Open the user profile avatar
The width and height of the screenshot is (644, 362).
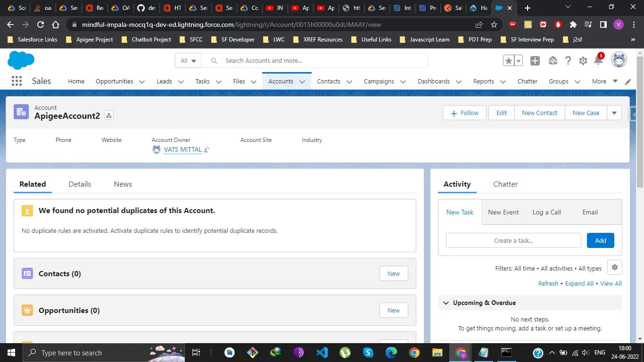coord(619,60)
